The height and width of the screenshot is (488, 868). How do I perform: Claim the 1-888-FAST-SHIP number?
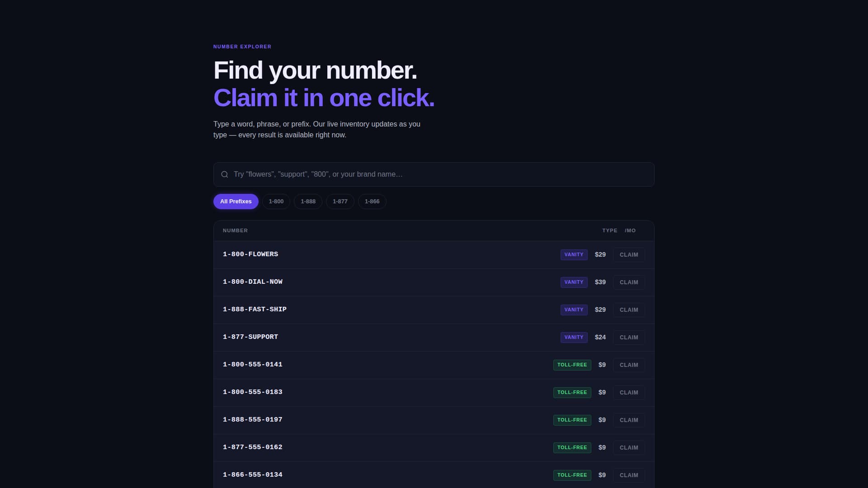tap(629, 310)
